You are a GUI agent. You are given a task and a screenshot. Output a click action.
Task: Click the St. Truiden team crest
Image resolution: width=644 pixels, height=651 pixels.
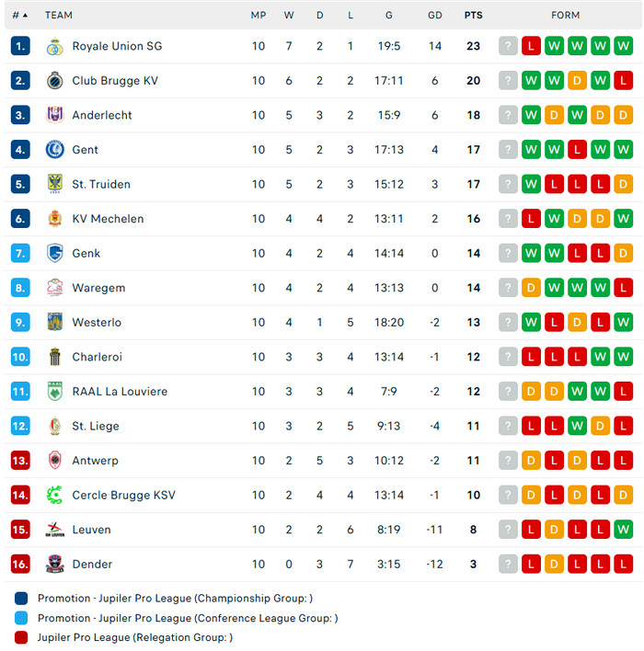pos(54,184)
